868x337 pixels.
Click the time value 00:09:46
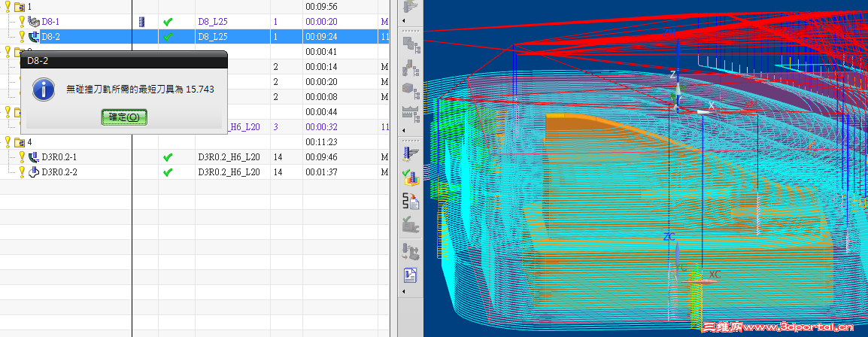(321, 157)
